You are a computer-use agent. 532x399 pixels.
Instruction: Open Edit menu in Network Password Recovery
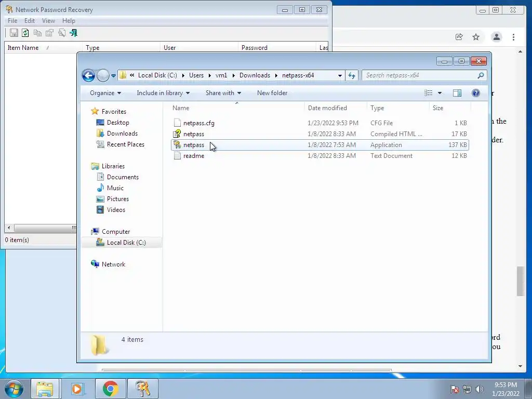tap(30, 21)
